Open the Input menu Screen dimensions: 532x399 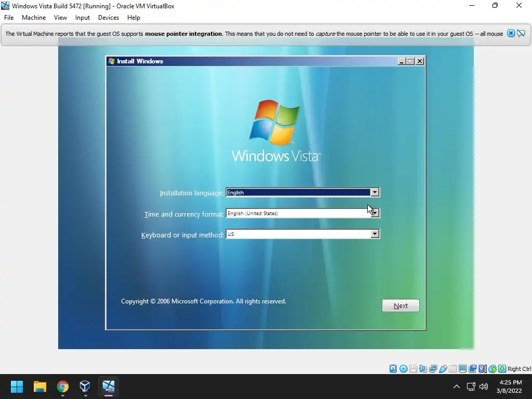coord(83,18)
